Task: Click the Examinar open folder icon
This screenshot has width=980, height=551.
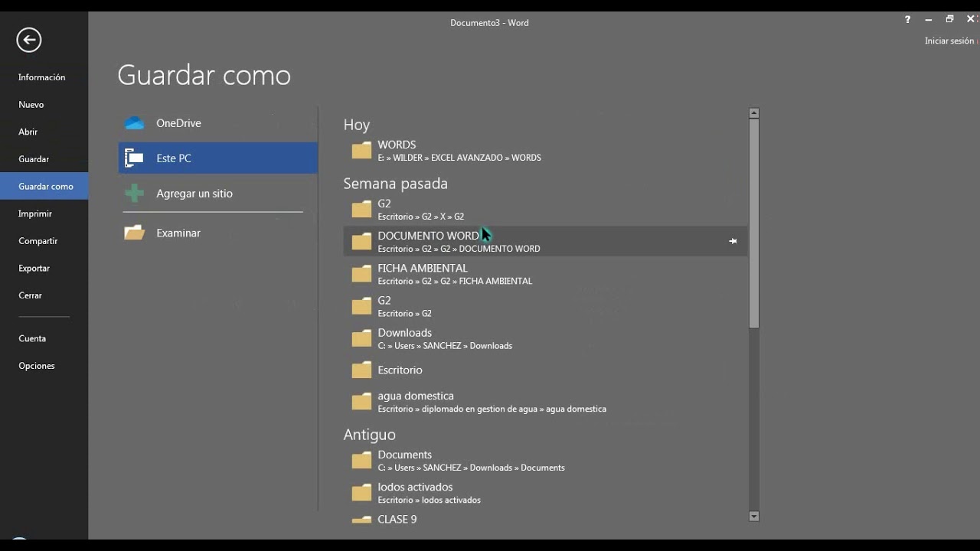Action: coord(135,233)
